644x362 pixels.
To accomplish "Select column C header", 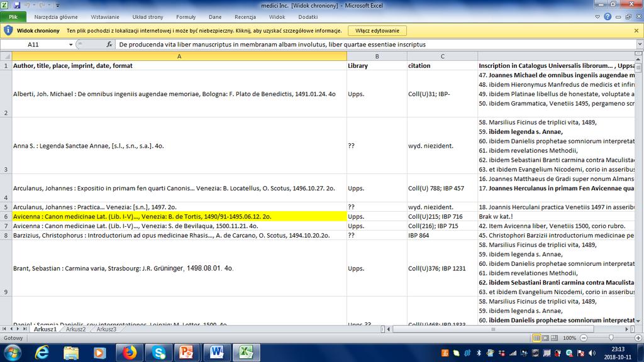I will pyautogui.click(x=442, y=56).
